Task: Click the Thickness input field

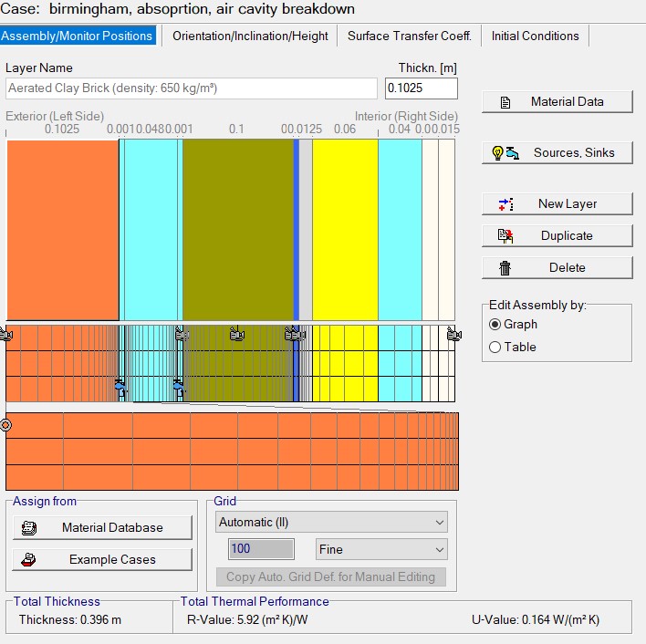Action: [x=421, y=88]
